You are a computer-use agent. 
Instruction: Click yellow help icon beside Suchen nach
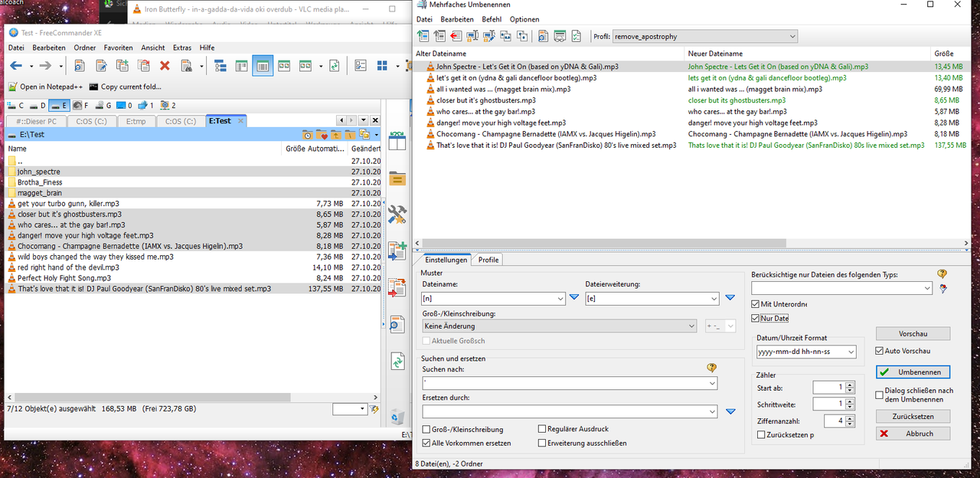pyautogui.click(x=712, y=368)
